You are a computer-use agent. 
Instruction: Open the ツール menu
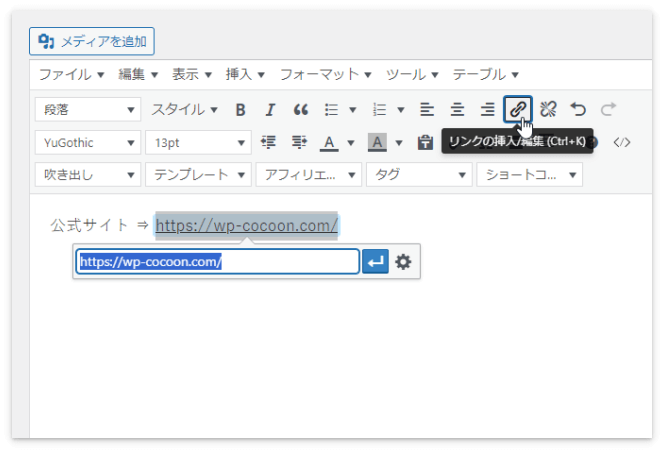tap(412, 75)
